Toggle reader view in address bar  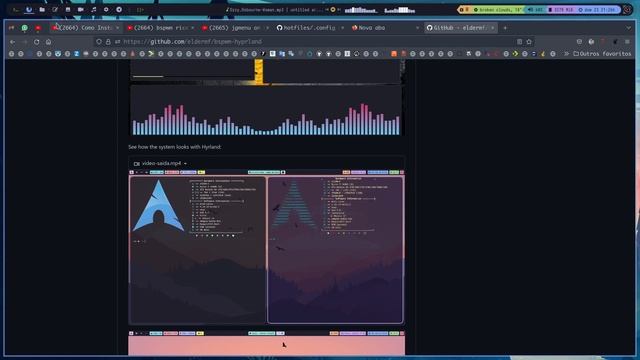pos(519,42)
